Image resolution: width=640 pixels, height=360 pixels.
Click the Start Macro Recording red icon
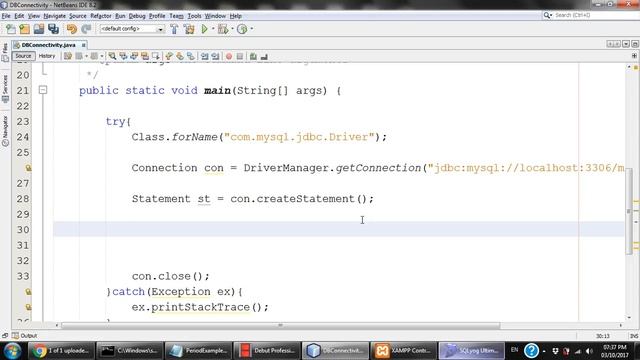(x=229, y=56)
